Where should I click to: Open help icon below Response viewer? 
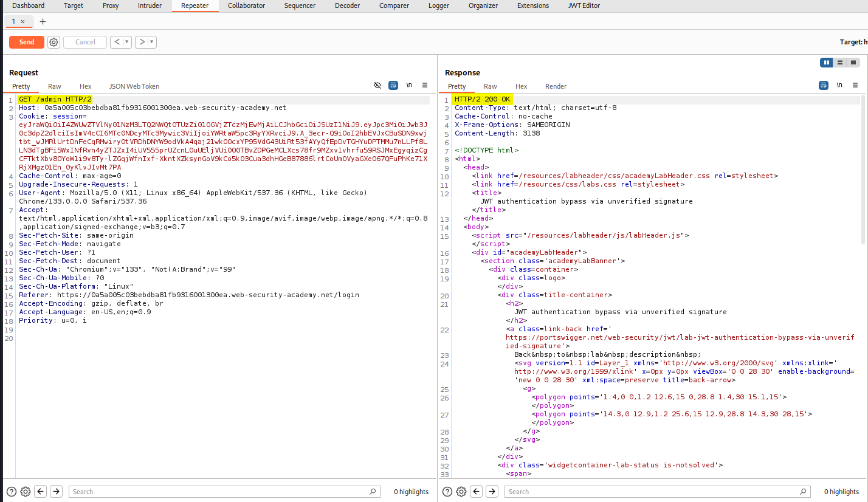pos(447,492)
